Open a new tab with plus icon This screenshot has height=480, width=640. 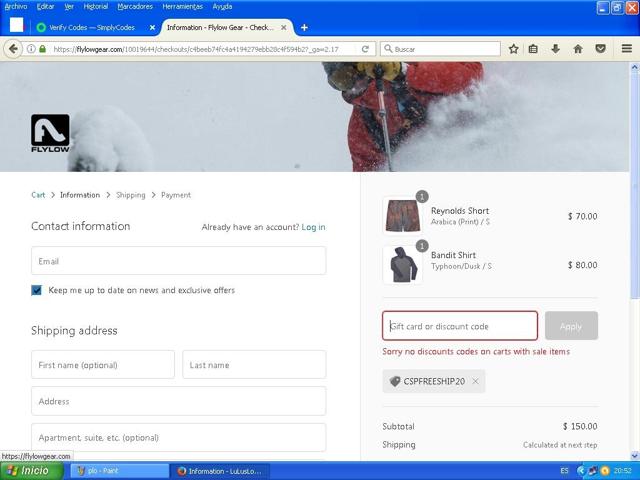pos(304,27)
